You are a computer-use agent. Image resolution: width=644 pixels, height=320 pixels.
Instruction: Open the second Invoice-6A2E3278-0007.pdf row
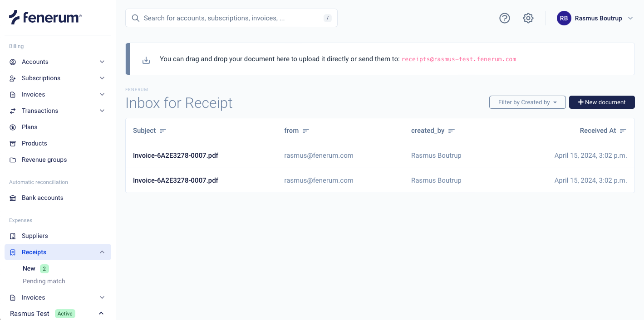click(x=380, y=180)
